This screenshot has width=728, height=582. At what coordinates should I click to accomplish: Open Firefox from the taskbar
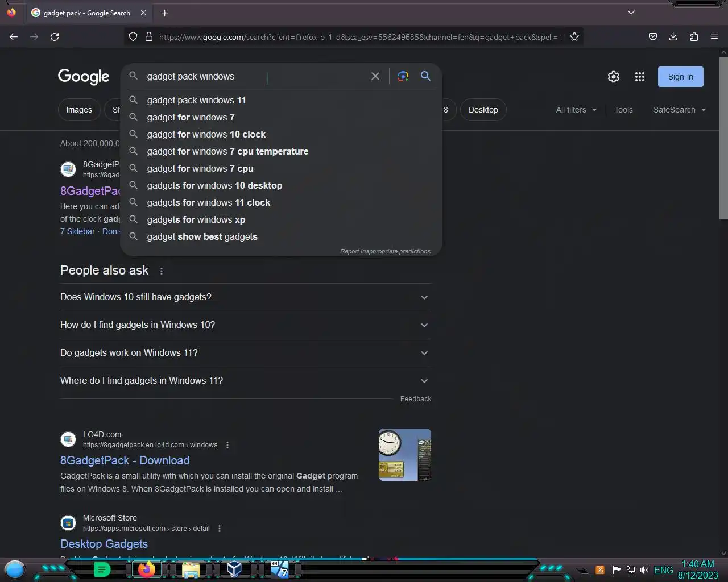147,569
